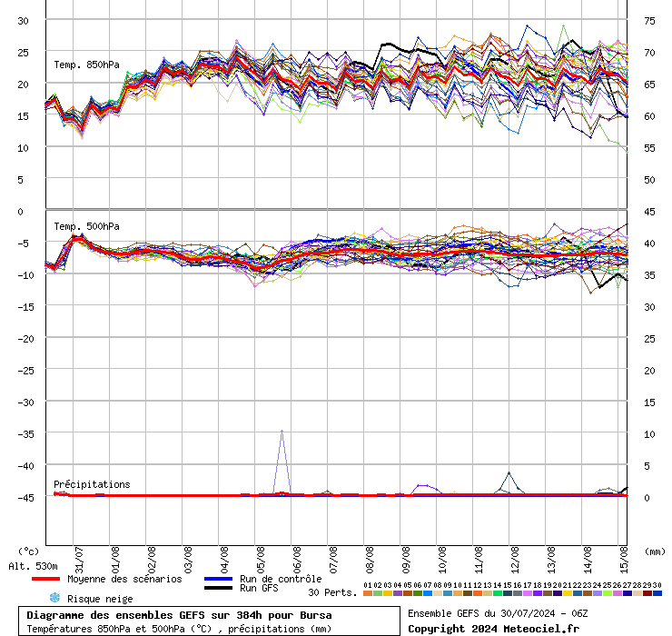Click the black Run GFS legend line
672x636 pixels.
(x=218, y=588)
